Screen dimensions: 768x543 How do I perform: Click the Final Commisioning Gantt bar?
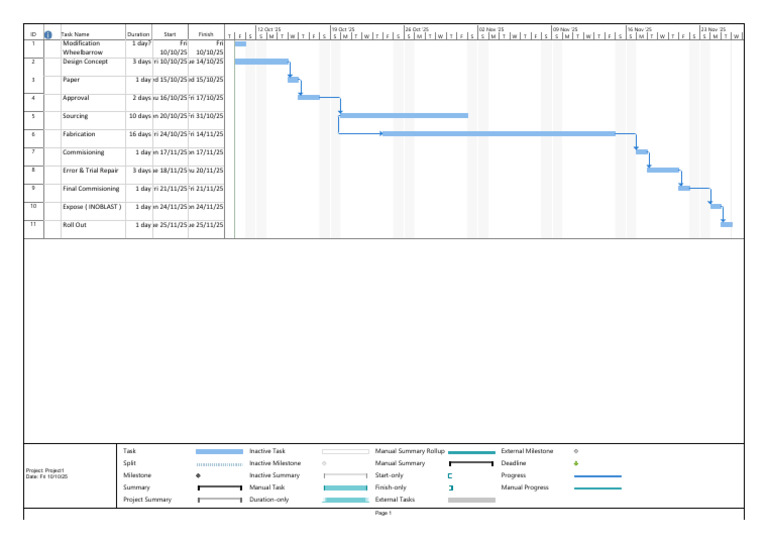click(x=684, y=188)
